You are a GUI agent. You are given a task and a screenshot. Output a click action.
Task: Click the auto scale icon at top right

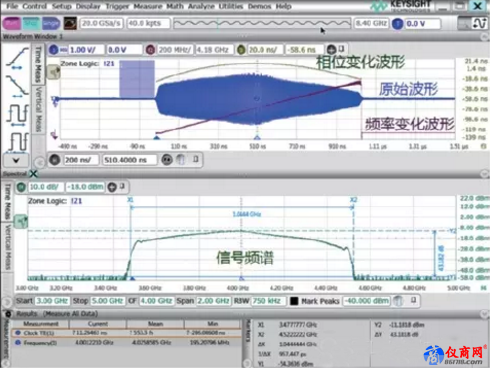(479, 23)
